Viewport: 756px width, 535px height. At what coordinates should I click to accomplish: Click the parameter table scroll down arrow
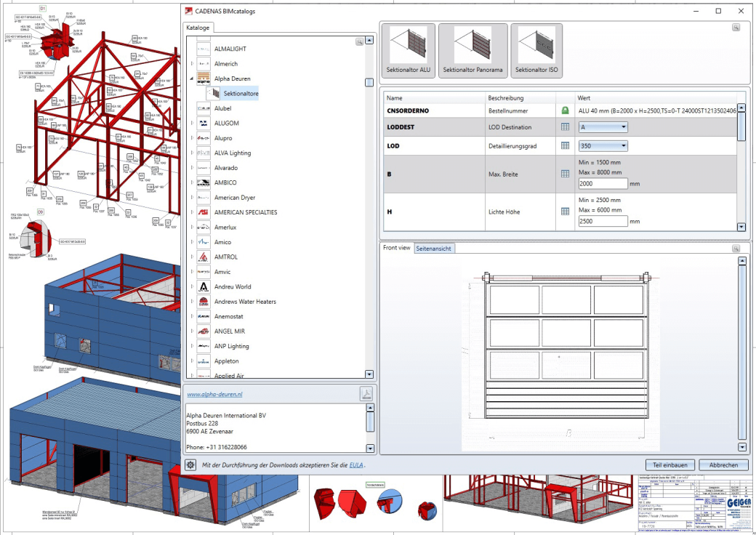click(741, 227)
